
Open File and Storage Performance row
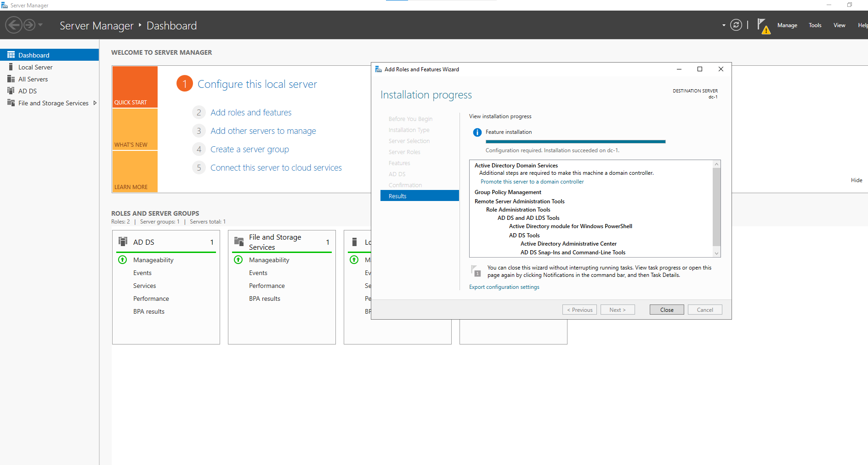click(x=267, y=286)
